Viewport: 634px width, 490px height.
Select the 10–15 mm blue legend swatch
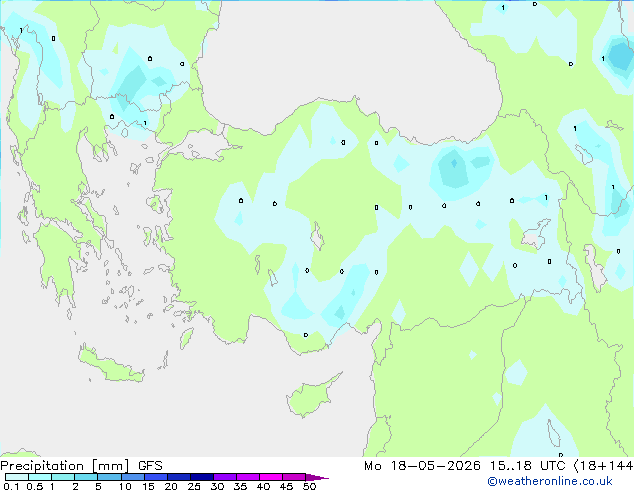tap(133, 477)
